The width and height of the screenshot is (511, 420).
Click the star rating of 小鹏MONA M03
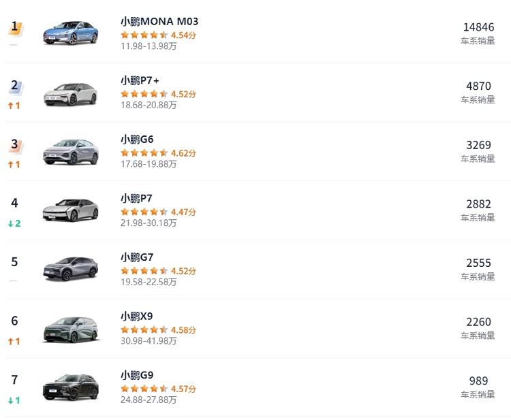pos(144,35)
